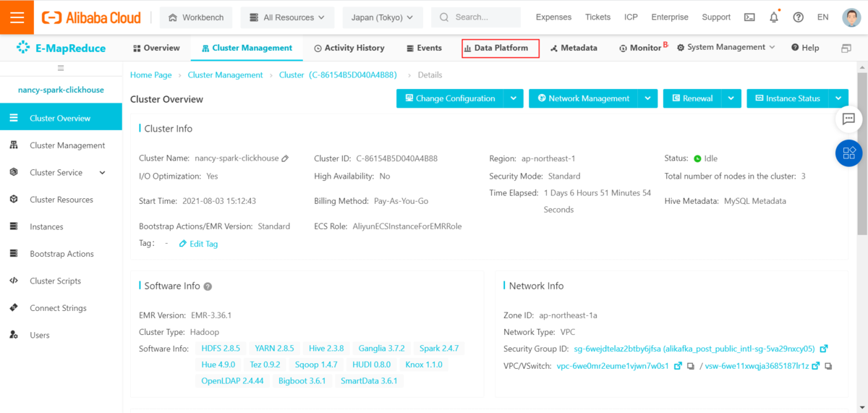Focus the top Search field
Image resolution: width=868 pixels, height=413 pixels.
[x=476, y=17]
